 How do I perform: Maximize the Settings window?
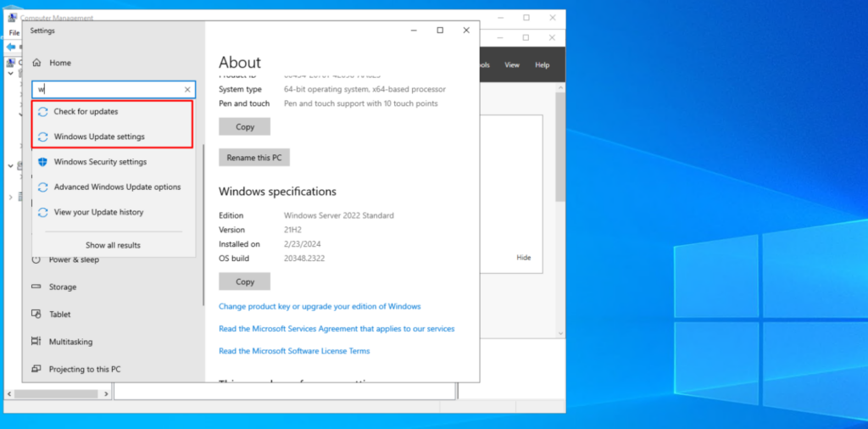pyautogui.click(x=440, y=31)
